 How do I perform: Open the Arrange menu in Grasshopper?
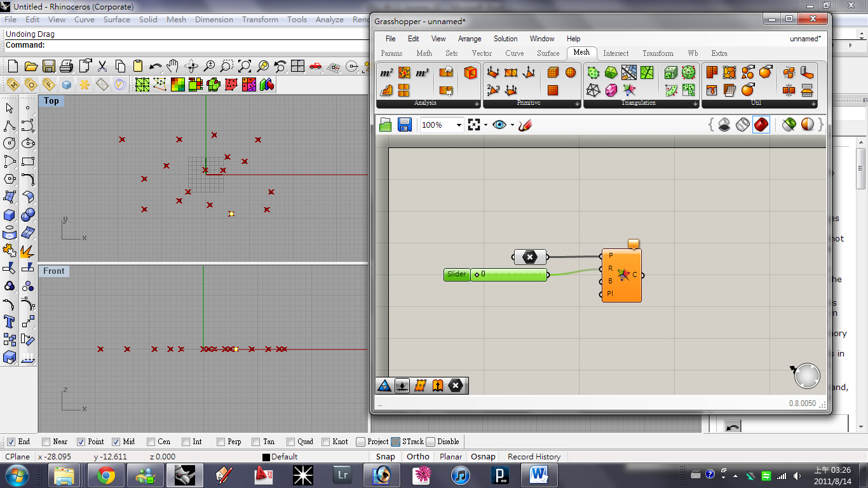click(x=470, y=39)
